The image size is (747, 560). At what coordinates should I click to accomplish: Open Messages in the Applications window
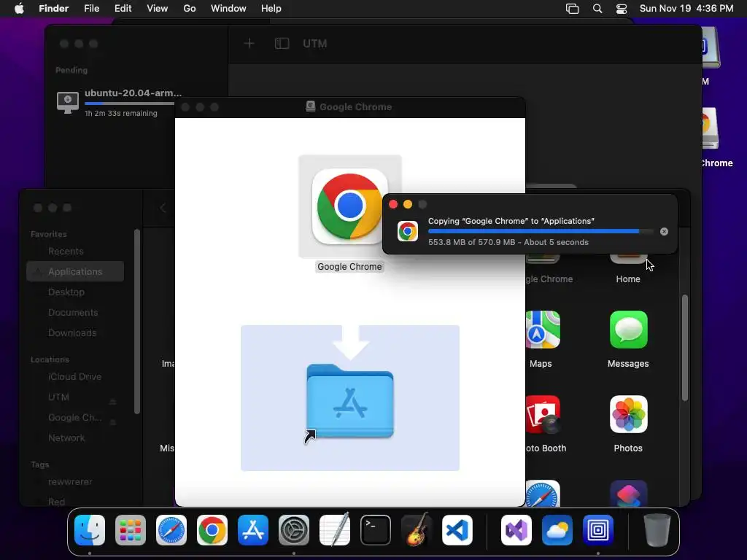[x=628, y=330]
